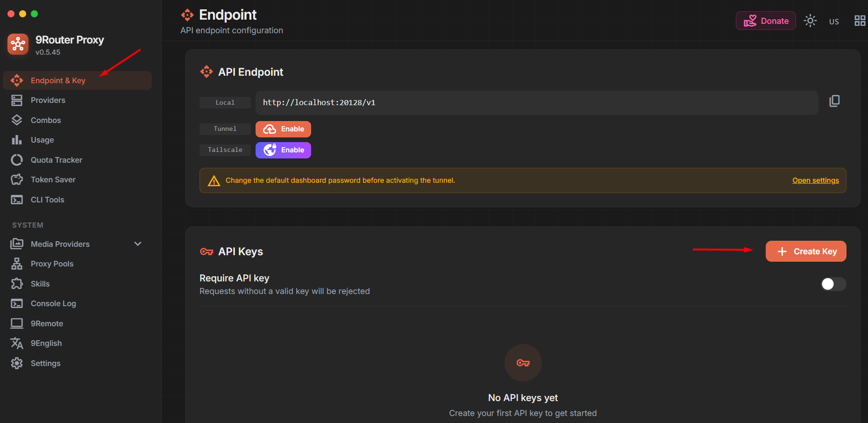Select 9Remote in the sidebar
This screenshot has height=423, width=868.
tap(78, 323)
